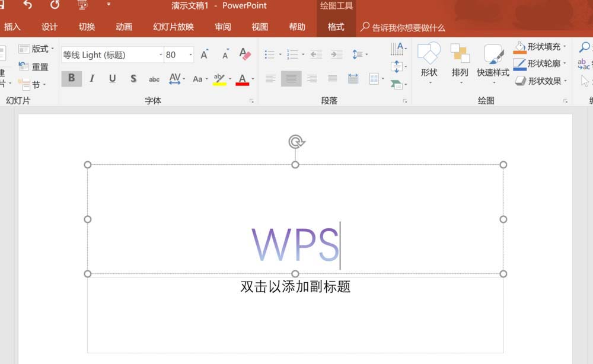This screenshot has height=364, width=593.
Task: Increase list indent level
Action: (x=336, y=55)
